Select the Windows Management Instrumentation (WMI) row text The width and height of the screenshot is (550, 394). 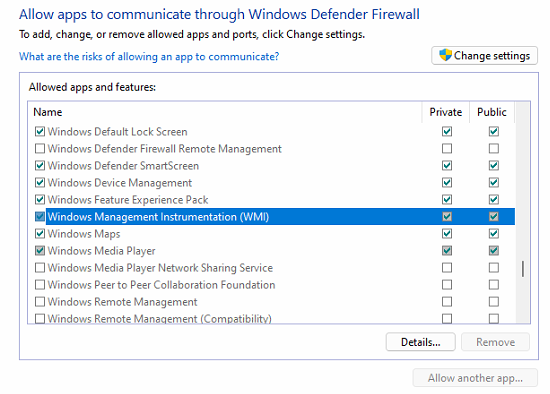pyautogui.click(x=158, y=216)
